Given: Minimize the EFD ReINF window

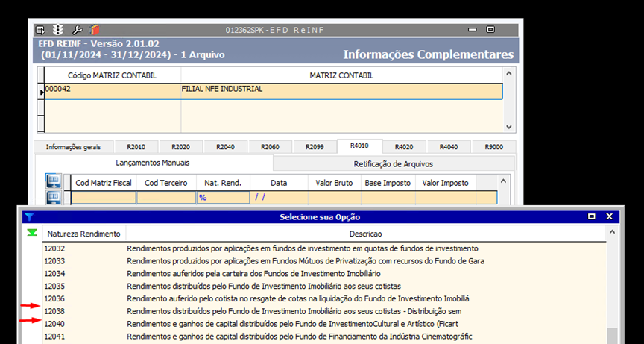Looking at the screenshot, I should coord(473,30).
